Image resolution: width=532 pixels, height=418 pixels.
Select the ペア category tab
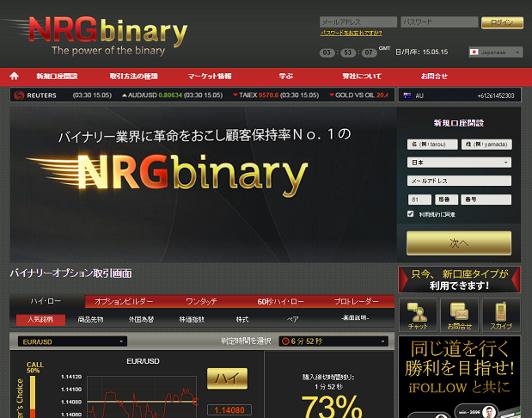click(293, 320)
